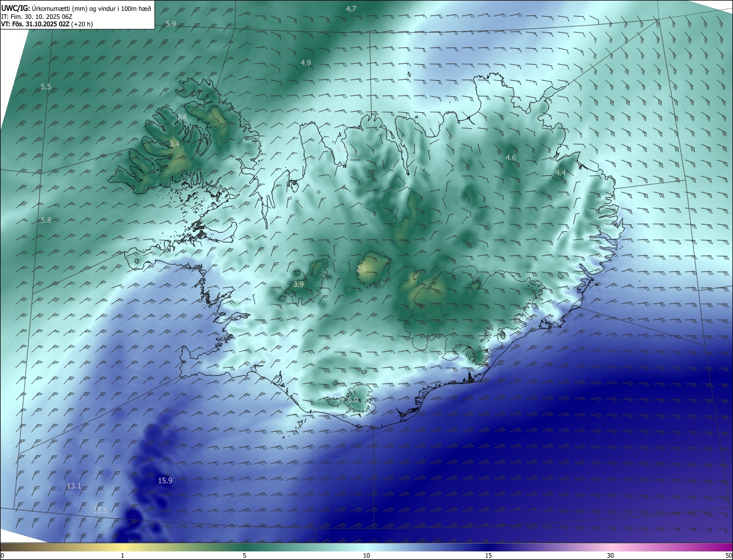Click the 3.9 value label on the map
The height and width of the screenshot is (560, 733).
click(x=298, y=284)
